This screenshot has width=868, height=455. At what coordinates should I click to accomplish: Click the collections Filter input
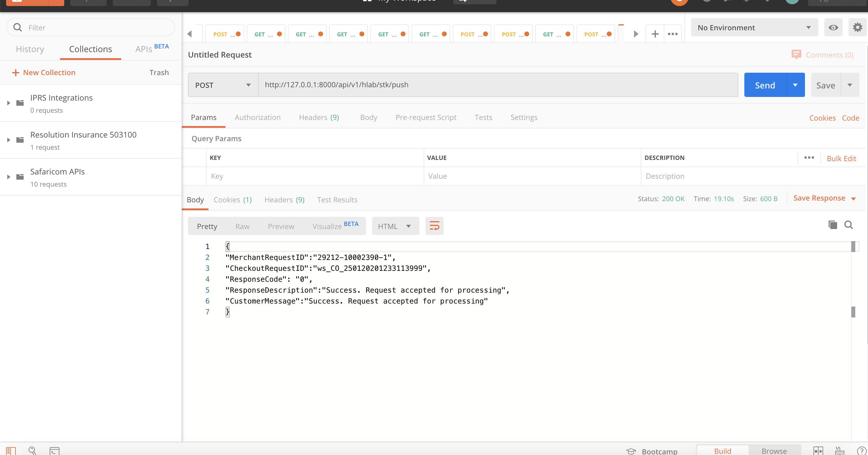click(90, 27)
